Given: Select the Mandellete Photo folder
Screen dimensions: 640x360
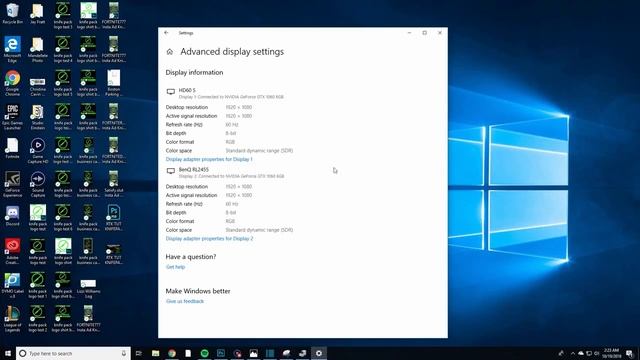Looking at the screenshot, I should pyautogui.click(x=38, y=49).
